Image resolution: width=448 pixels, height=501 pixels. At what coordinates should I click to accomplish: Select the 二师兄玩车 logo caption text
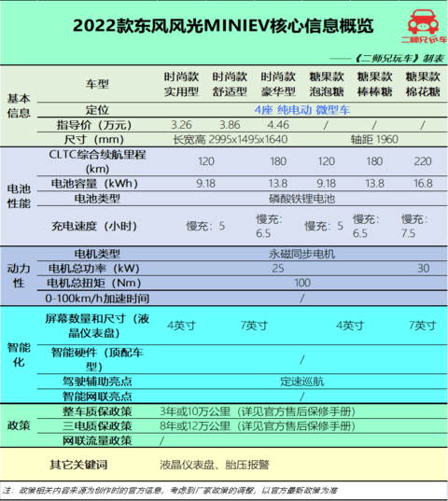tap(425, 39)
